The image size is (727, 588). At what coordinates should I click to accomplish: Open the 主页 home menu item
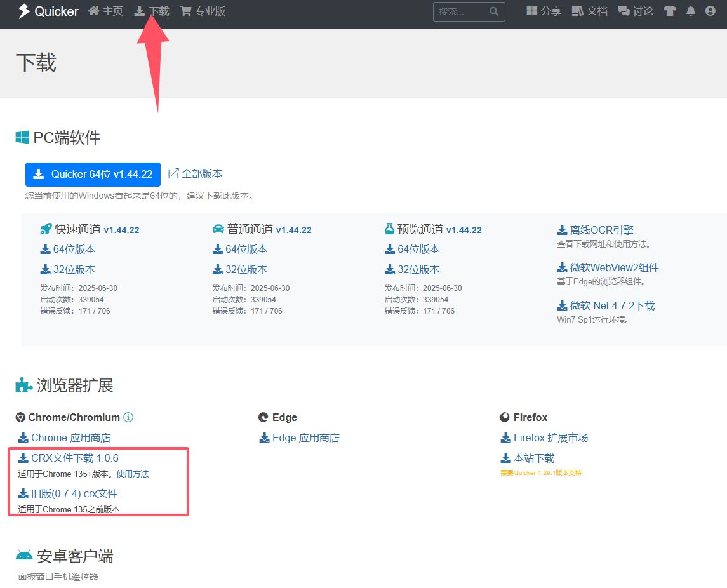click(105, 11)
